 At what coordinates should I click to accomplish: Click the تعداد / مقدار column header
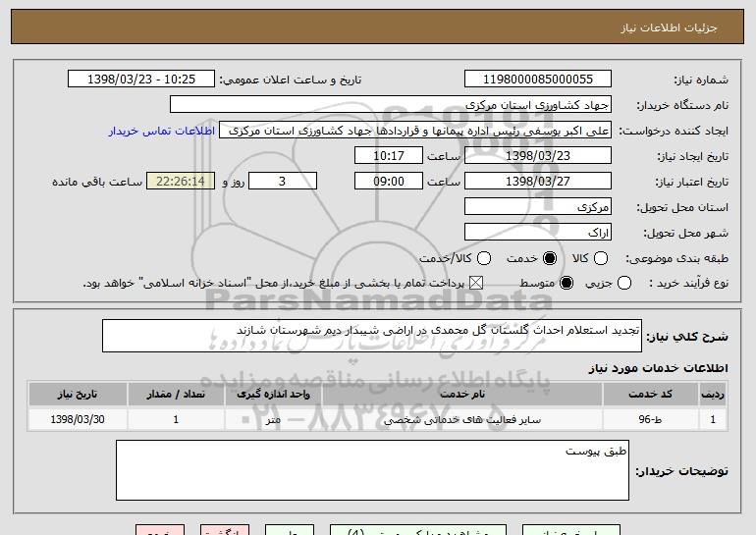[x=176, y=395]
